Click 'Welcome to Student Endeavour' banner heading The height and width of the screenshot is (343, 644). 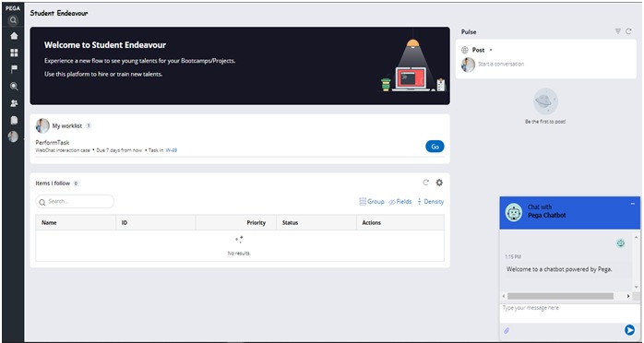[105, 45]
